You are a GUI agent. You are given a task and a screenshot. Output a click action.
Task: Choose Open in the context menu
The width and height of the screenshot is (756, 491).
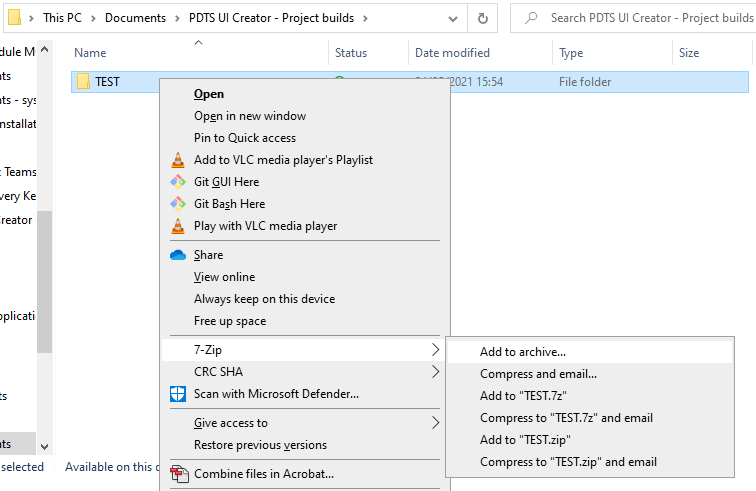209,94
